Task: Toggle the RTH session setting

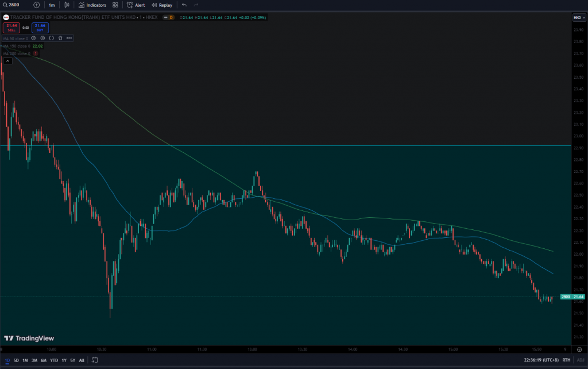Action: tap(566, 360)
